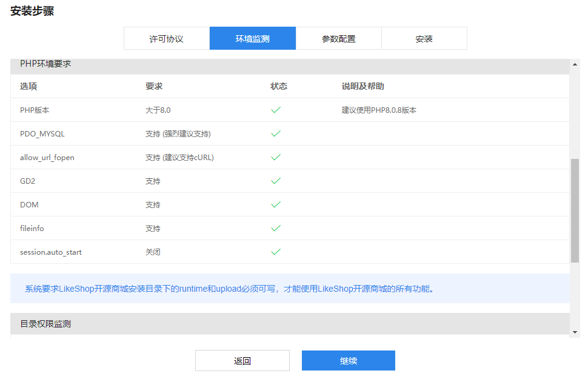Click the status checkmark for fileinfo
This screenshot has height=379, width=588.
[276, 228]
